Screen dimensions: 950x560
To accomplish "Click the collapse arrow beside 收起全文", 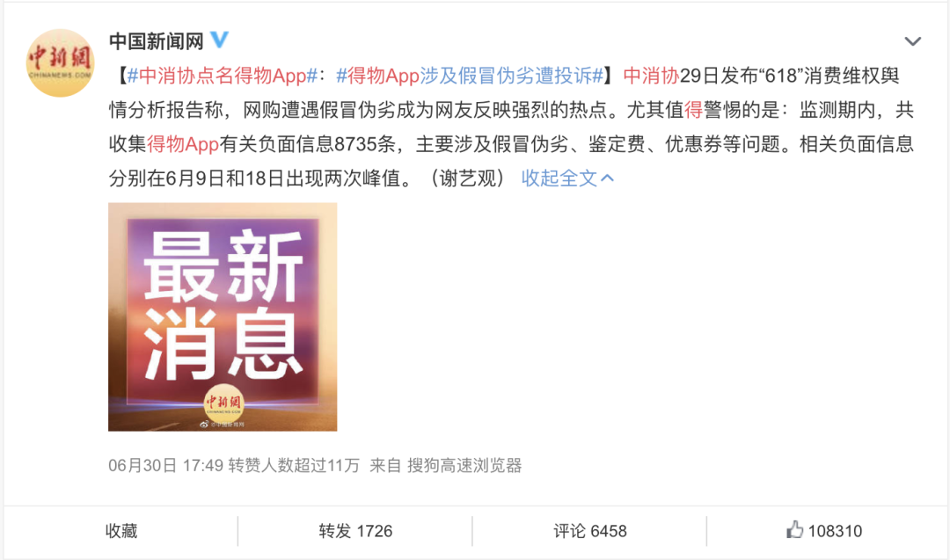I will [x=607, y=178].
